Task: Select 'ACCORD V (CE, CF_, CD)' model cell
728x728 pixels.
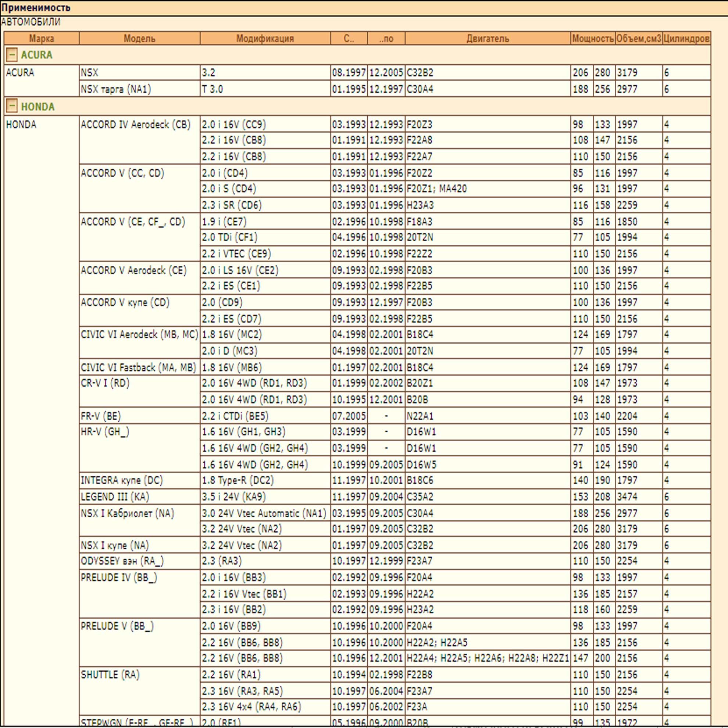Action: pos(139,237)
